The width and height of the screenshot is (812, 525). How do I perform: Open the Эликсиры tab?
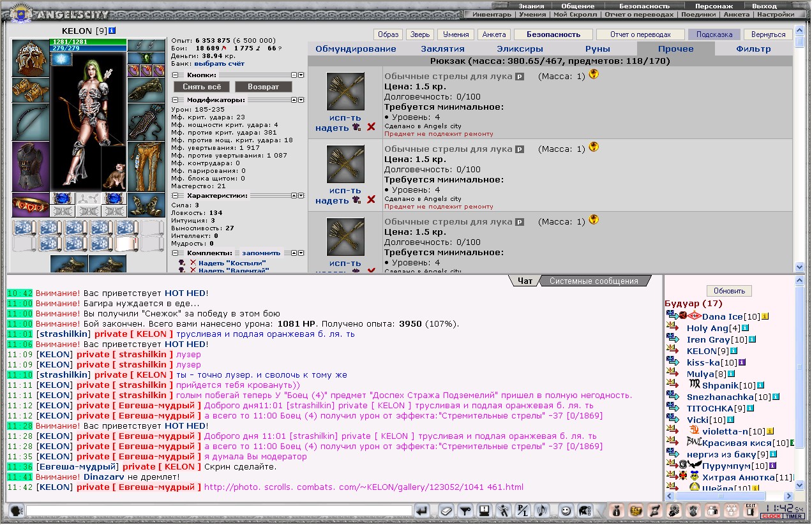520,49
